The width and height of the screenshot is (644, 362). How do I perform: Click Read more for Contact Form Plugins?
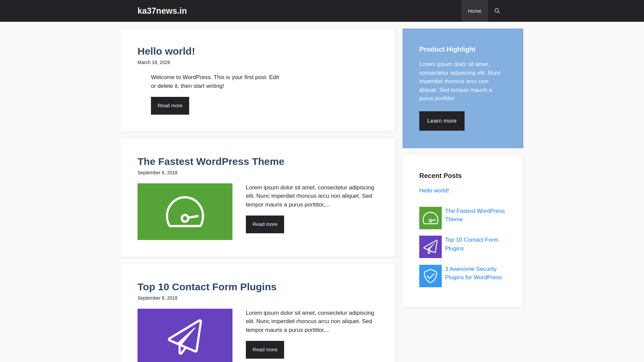point(265,350)
